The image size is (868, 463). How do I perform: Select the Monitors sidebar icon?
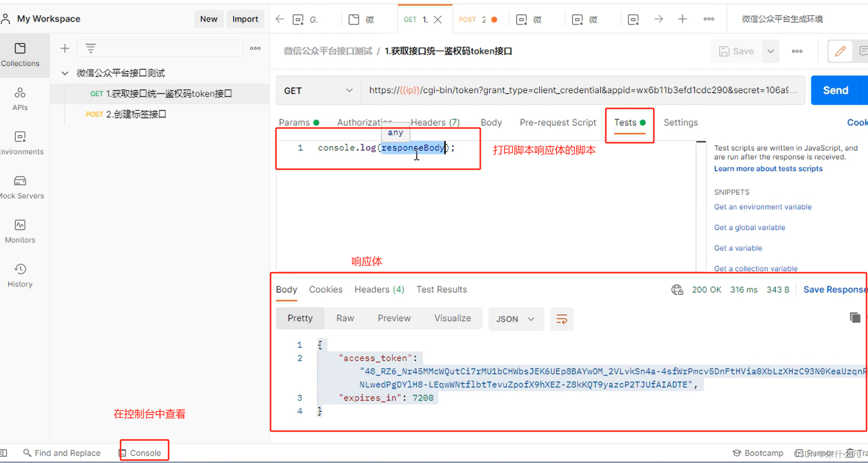(20, 231)
